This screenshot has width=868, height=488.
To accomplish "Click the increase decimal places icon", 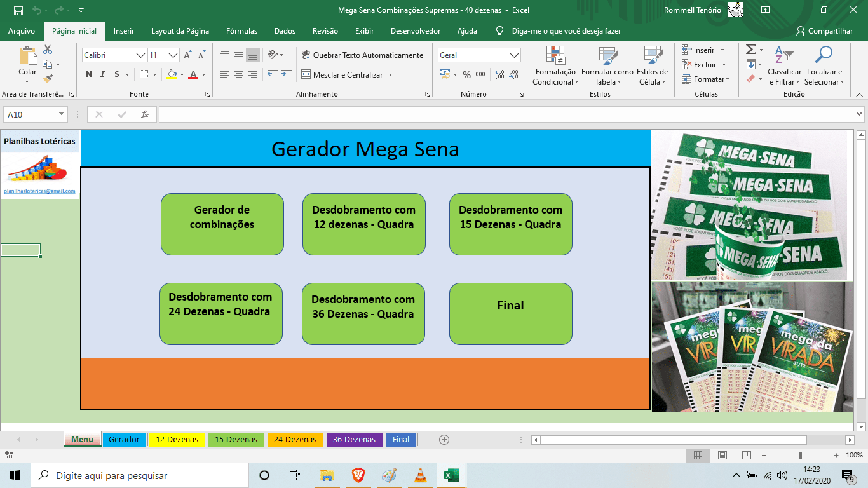I will pyautogui.click(x=500, y=74).
